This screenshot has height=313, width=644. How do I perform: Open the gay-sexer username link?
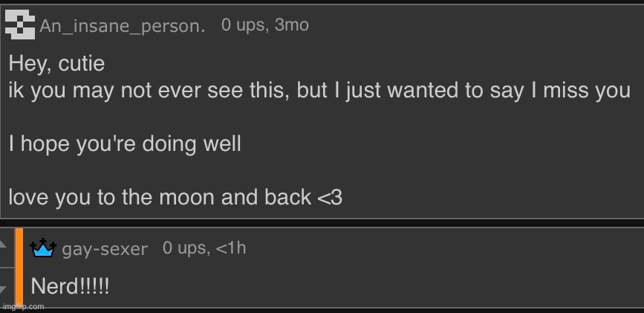[105, 250]
